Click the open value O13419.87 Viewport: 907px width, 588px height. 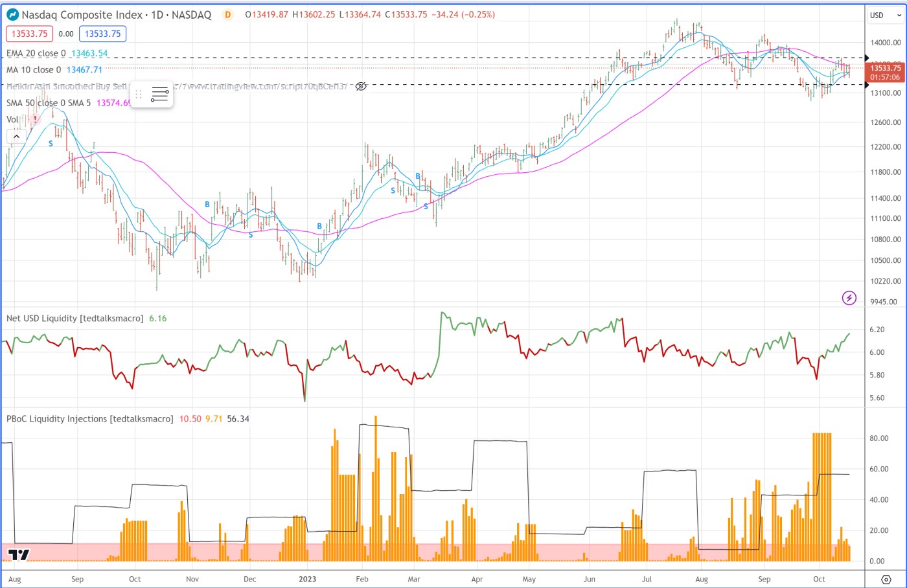tap(267, 14)
